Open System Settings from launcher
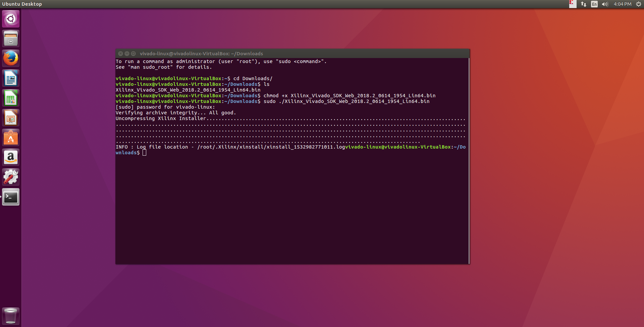The width and height of the screenshot is (644, 327). pyautogui.click(x=11, y=177)
